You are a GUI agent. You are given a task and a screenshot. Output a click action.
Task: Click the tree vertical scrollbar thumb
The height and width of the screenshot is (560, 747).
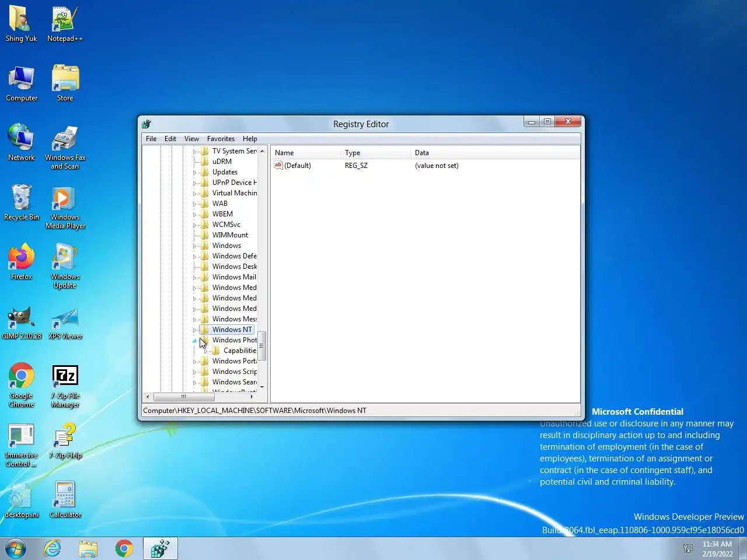click(x=262, y=346)
